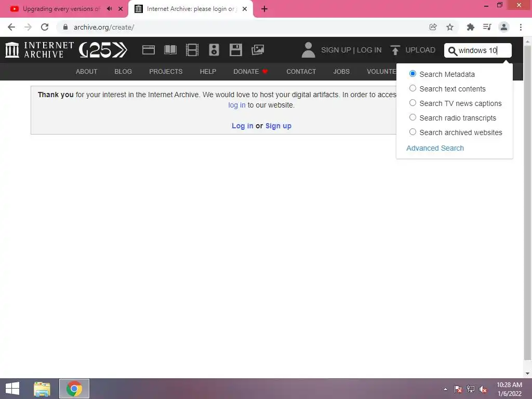Viewport: 532px width, 399px height.
Task: Click the small 'log in' text link
Action: coord(237,105)
